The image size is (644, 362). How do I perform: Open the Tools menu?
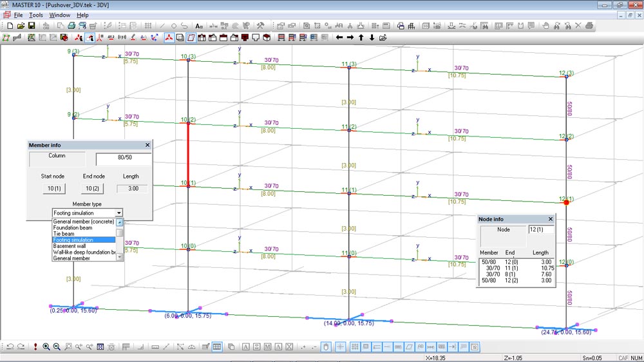point(35,15)
